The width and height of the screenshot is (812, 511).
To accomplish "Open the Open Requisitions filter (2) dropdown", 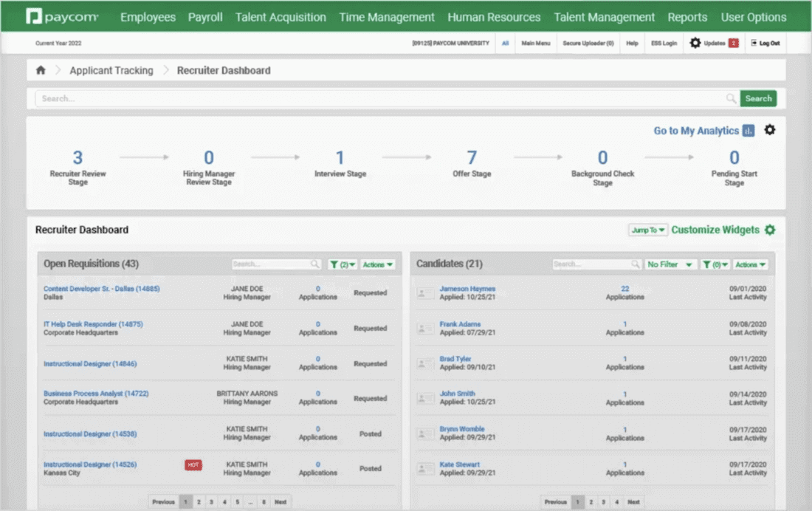I will 343,264.
